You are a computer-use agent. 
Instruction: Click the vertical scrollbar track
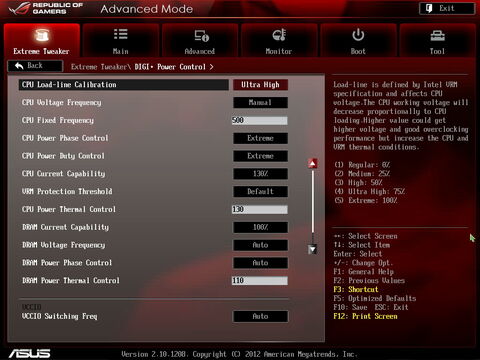(x=313, y=206)
